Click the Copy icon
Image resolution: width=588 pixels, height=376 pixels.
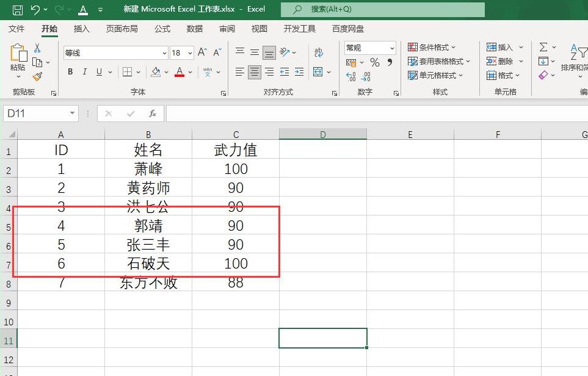point(37,62)
